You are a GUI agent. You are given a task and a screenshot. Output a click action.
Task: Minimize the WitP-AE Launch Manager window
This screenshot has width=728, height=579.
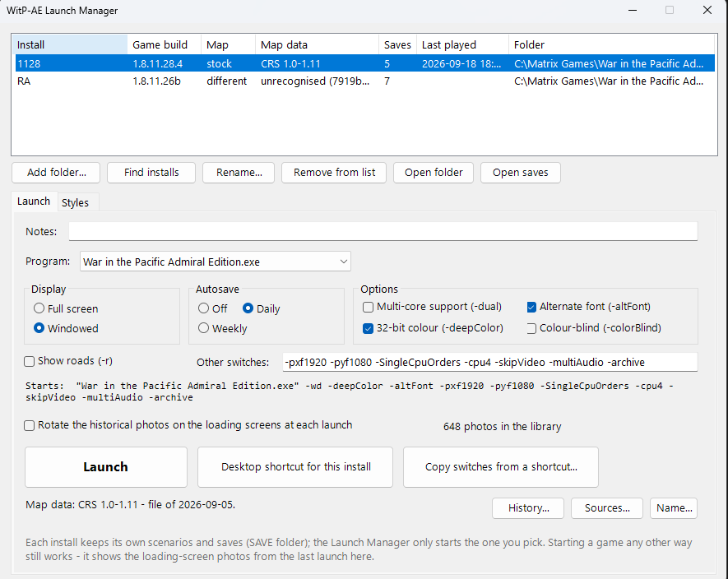(x=633, y=10)
